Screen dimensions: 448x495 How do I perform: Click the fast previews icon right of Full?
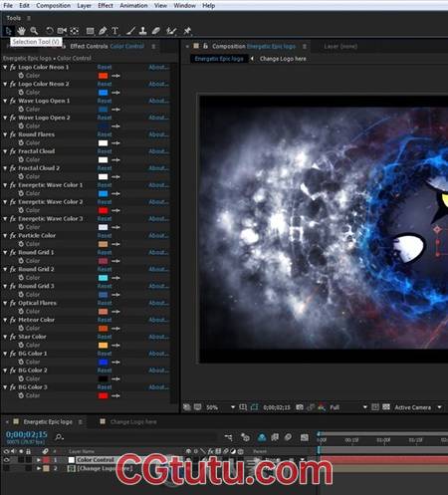pos(375,407)
